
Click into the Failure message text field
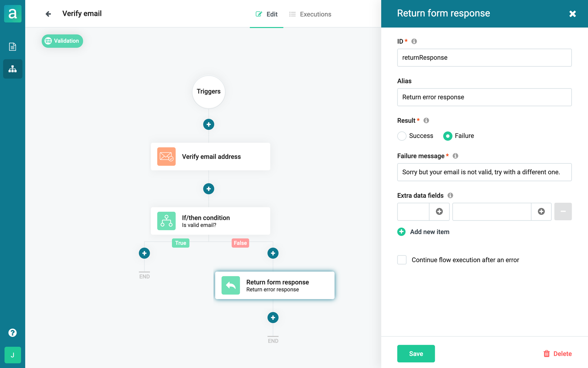click(484, 172)
